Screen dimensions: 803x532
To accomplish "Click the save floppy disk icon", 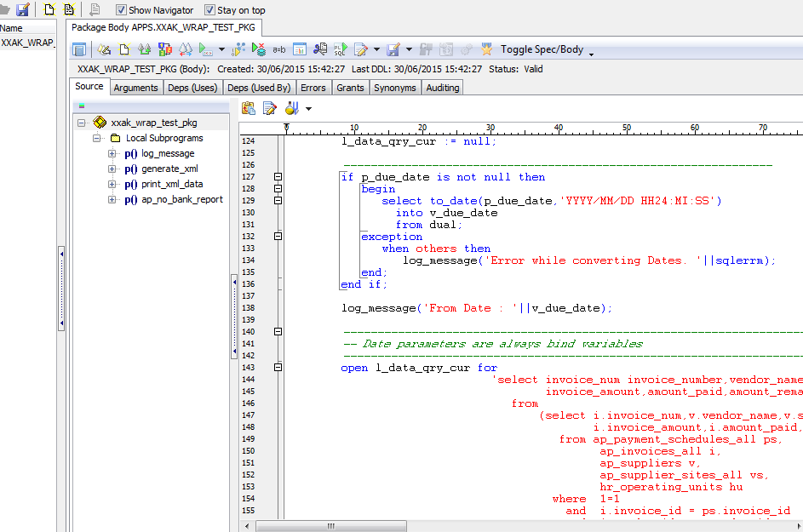I will click(x=23, y=9).
